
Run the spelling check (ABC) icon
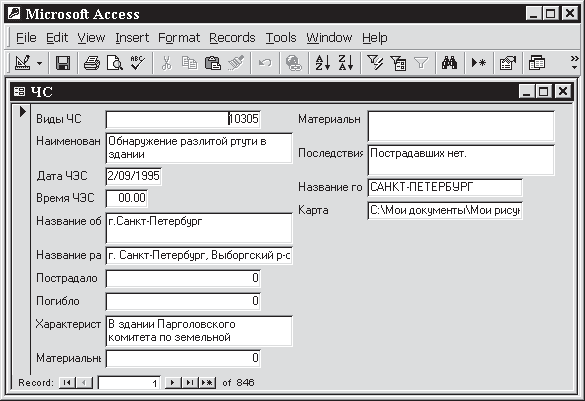(138, 63)
